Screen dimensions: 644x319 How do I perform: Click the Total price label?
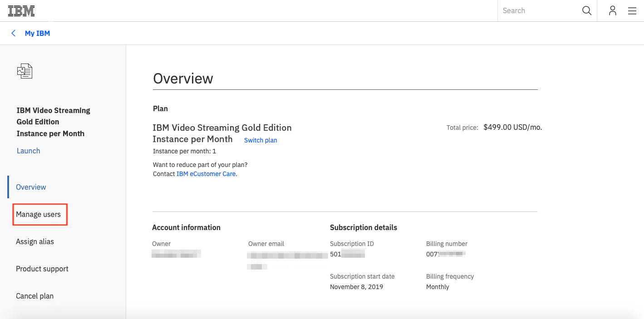coord(462,128)
